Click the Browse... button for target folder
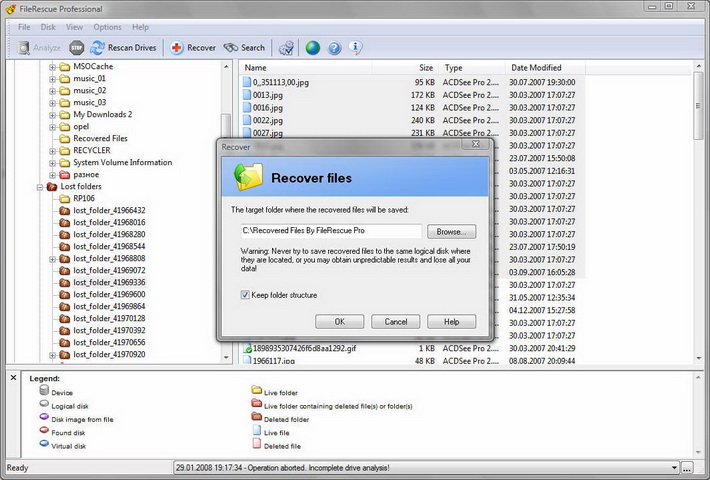710x480 pixels. click(455, 231)
